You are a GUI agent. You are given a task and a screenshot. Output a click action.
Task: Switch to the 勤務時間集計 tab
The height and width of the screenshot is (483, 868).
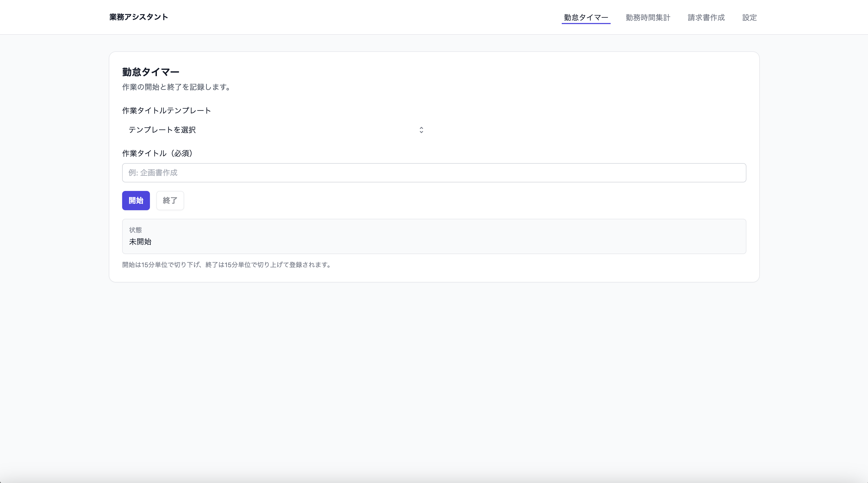click(x=648, y=18)
